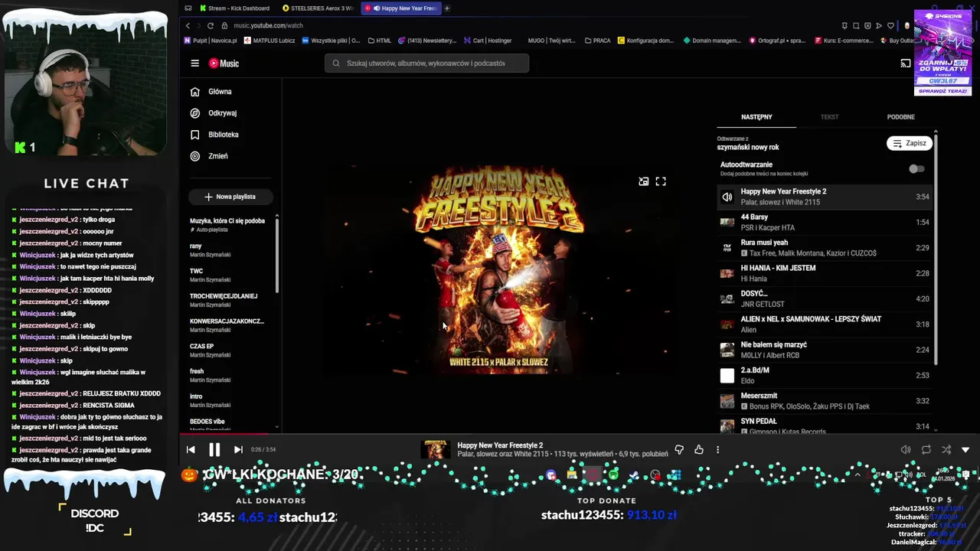The width and height of the screenshot is (980, 551).
Task: Toggle repeat mode
Action: pyautogui.click(x=926, y=450)
